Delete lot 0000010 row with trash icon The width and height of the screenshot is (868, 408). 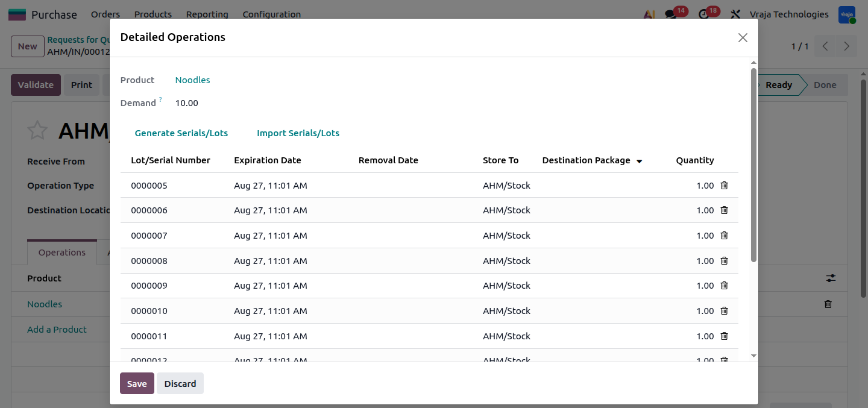(x=725, y=311)
